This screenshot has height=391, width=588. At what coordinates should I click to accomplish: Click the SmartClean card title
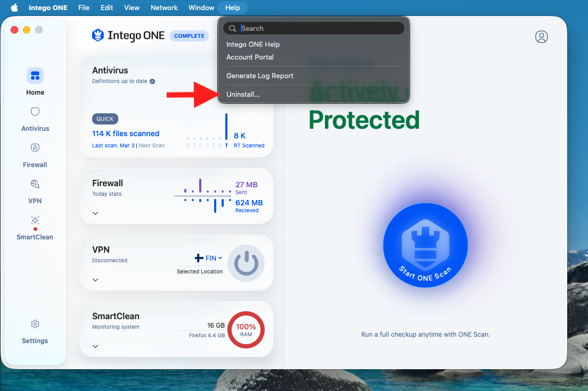[x=116, y=316]
